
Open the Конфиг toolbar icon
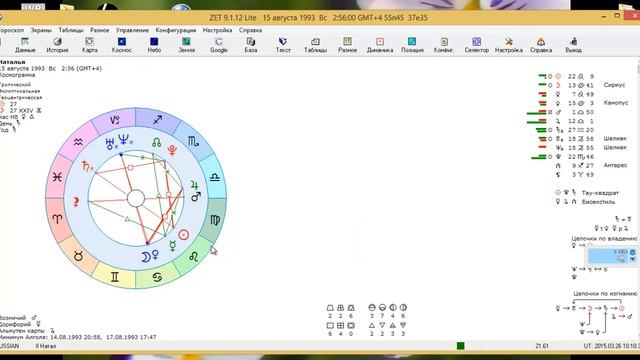(x=444, y=45)
